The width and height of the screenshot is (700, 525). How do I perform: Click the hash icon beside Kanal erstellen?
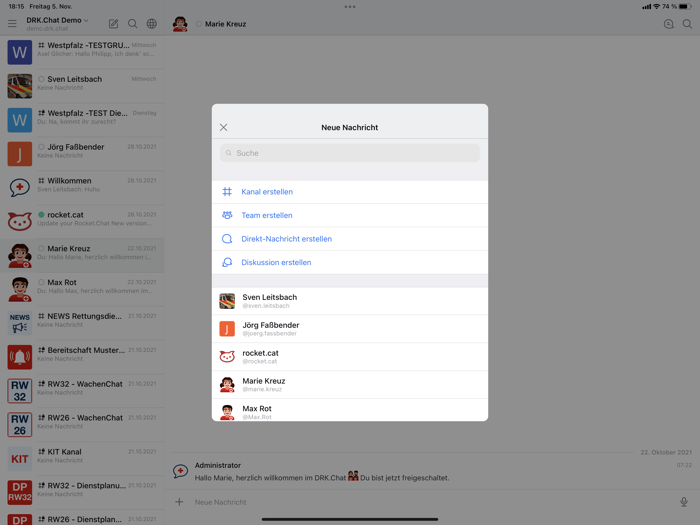point(227,192)
